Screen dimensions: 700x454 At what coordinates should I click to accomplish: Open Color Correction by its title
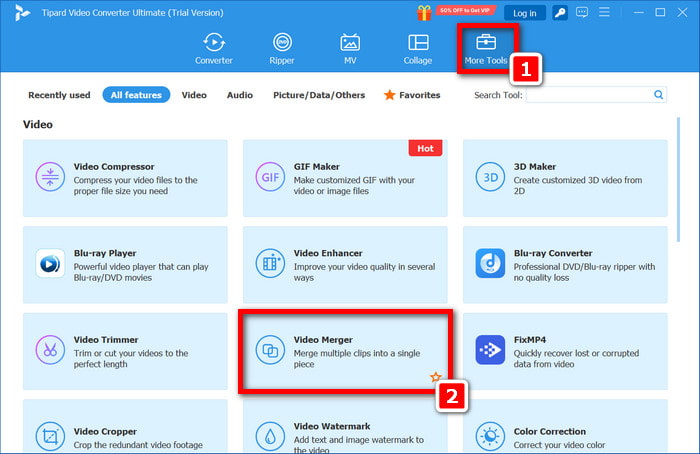pos(550,432)
